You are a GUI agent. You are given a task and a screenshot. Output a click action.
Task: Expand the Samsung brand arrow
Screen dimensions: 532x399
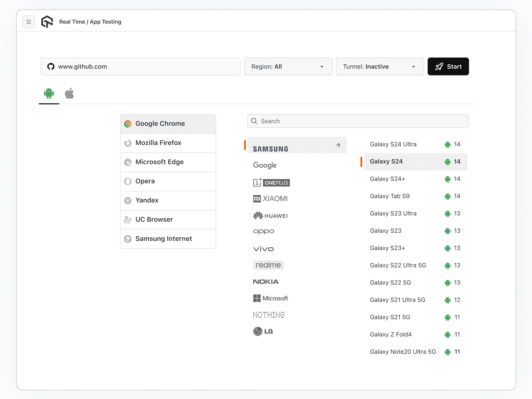click(338, 145)
